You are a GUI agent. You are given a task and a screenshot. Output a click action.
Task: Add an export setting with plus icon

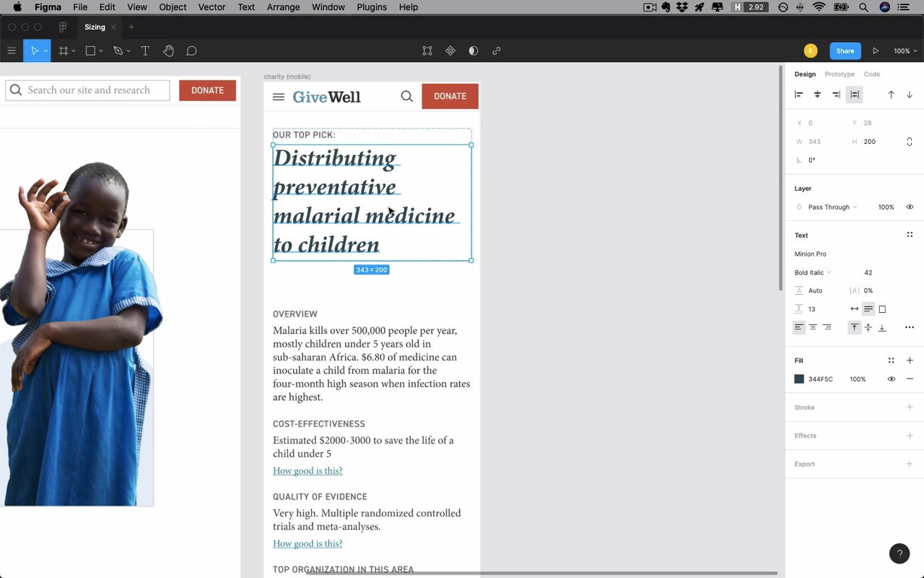[x=910, y=464]
